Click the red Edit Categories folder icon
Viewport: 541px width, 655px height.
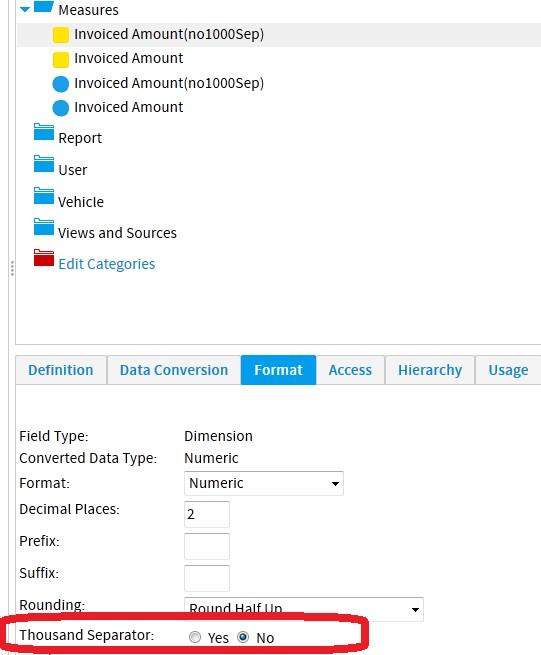pos(44,258)
